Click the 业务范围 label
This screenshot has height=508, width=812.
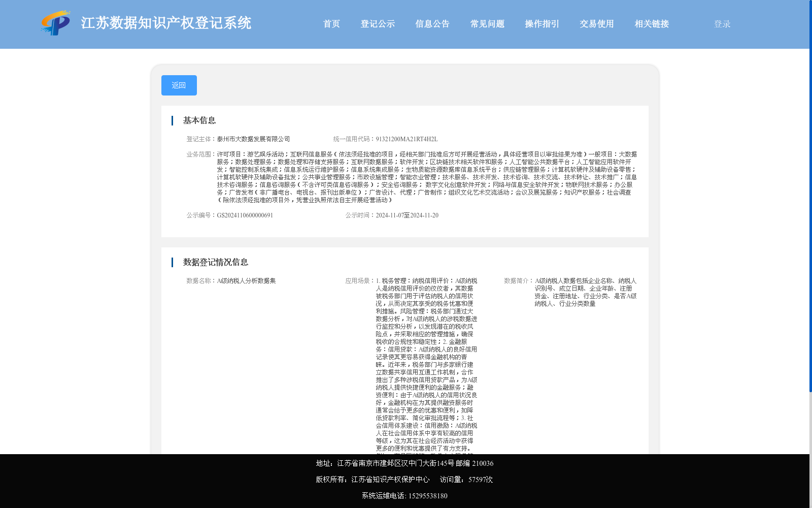tap(201, 154)
